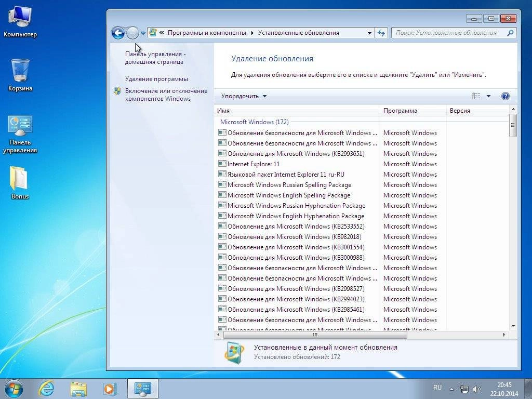Open breadcrumb Программы и компоненты
Screen dimensions: 532x399
tap(207, 33)
